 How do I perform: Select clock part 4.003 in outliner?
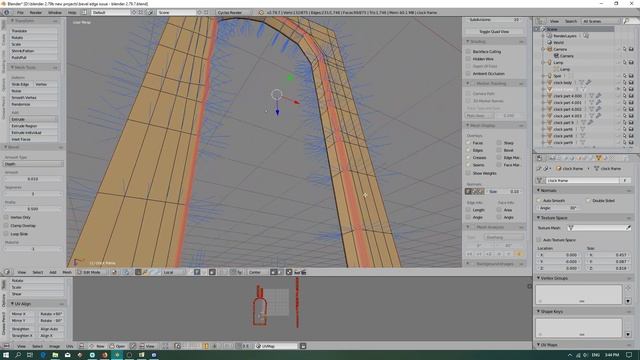pyautogui.click(x=567, y=116)
